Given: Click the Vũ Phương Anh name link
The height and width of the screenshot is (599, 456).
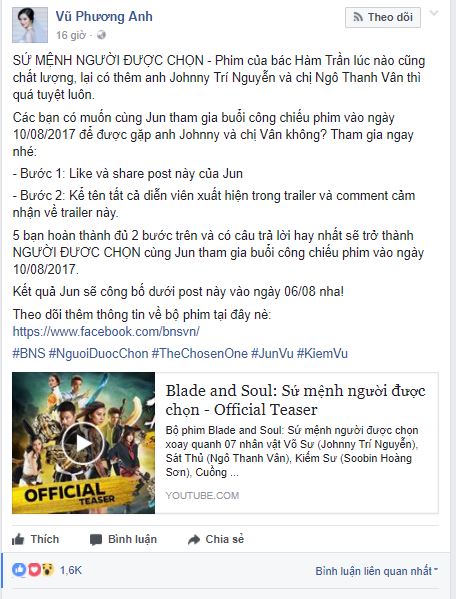Looking at the screenshot, I should click(104, 16).
